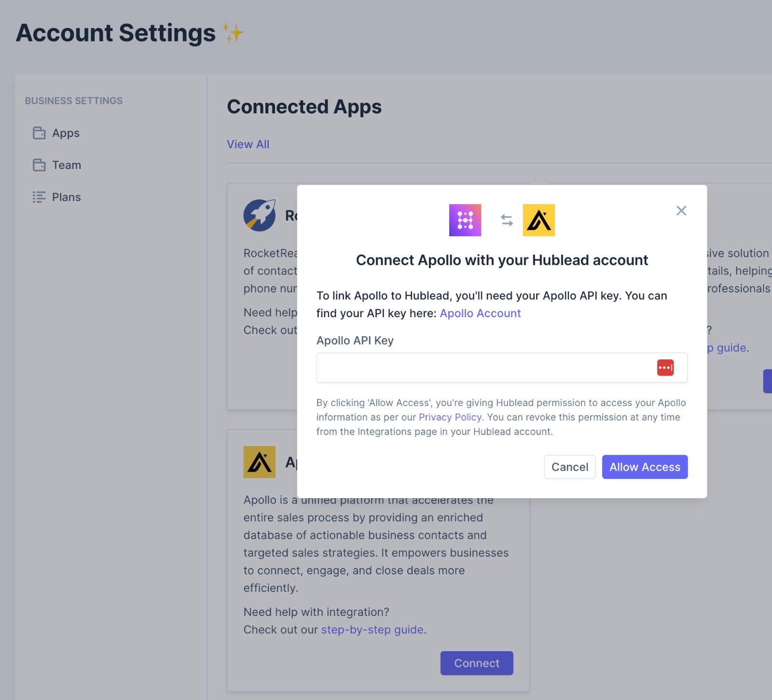
Task: Click View All under Connected Apps
Action: coord(248,144)
